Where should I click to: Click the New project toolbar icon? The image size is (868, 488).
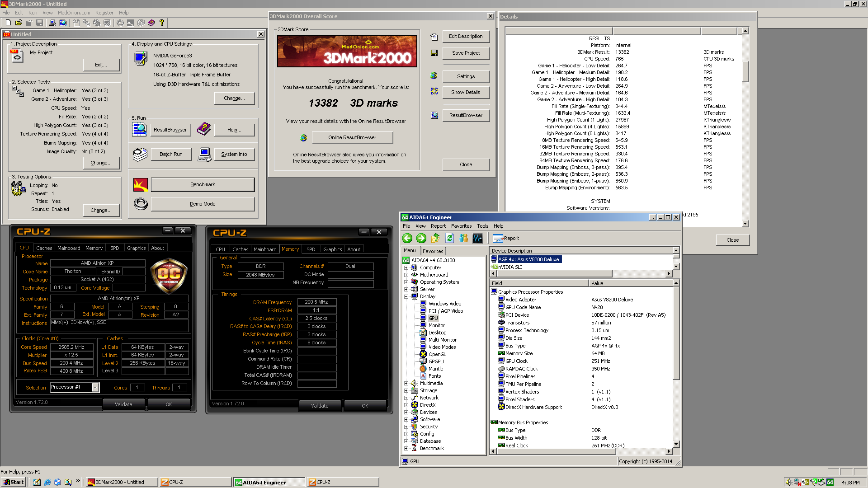click(x=8, y=23)
